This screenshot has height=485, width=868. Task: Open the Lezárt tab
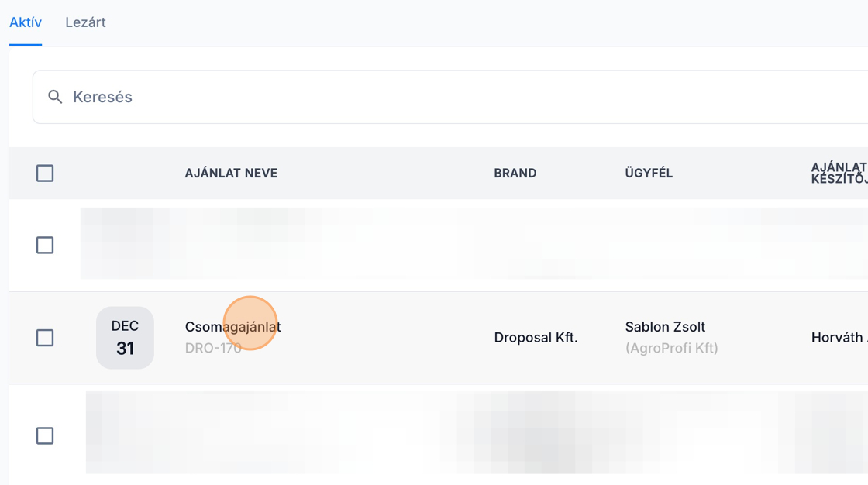point(85,22)
